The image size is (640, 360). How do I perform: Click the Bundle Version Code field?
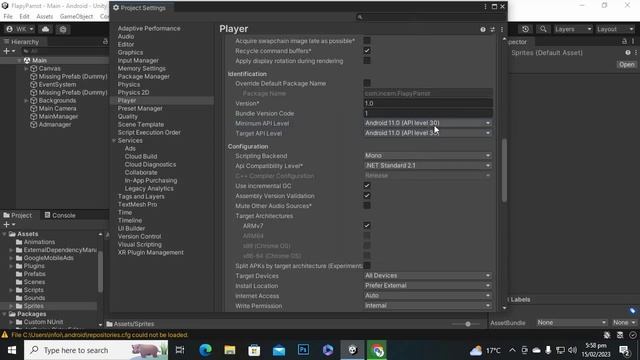coord(428,113)
